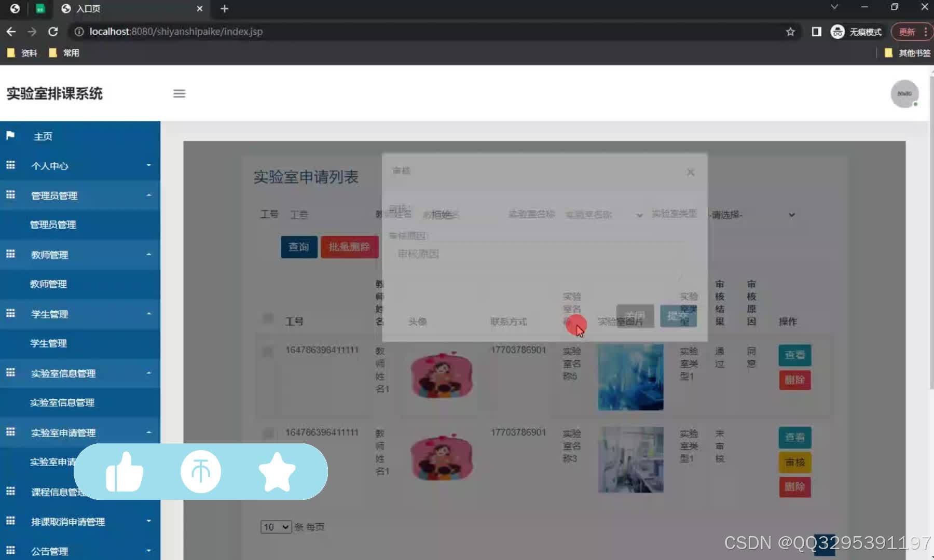Reload the page with the refresh icon
934x560 pixels.
pos(53,32)
